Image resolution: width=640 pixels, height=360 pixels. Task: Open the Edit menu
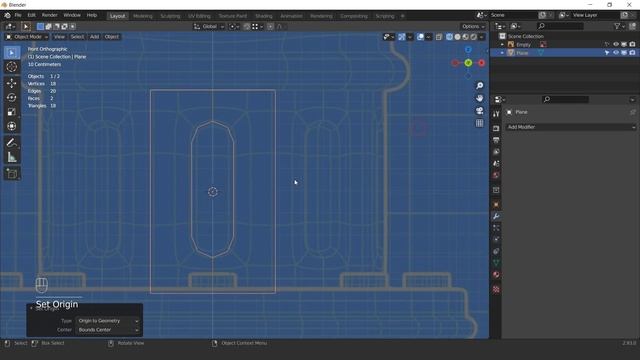coord(31,15)
